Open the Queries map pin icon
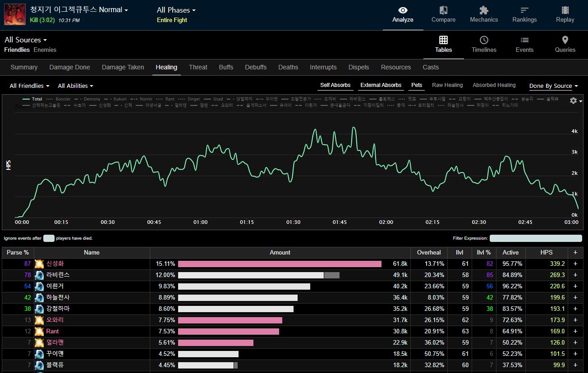Image resolution: width=588 pixels, height=373 pixels. point(565,40)
